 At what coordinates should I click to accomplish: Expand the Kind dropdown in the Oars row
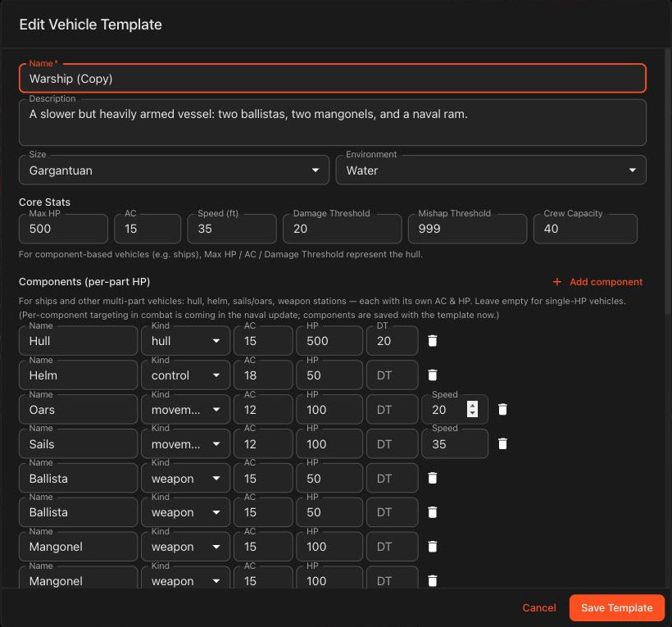(x=185, y=409)
